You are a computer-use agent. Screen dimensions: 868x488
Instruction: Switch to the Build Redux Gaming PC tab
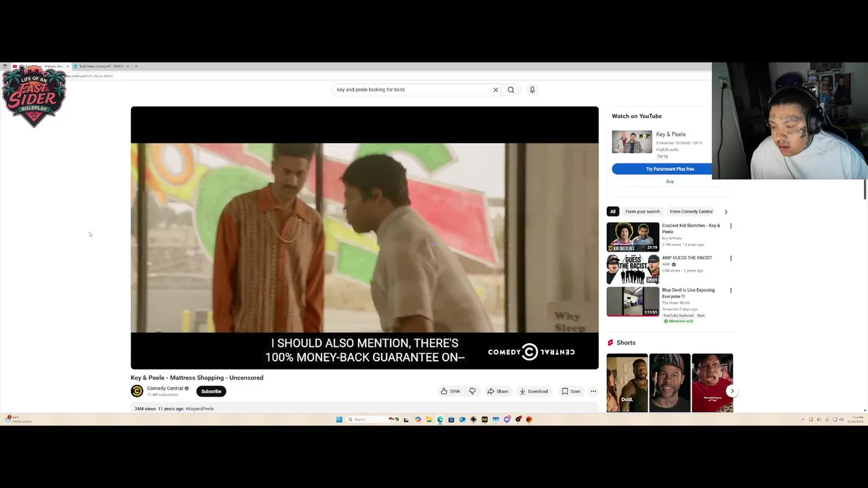(x=101, y=66)
